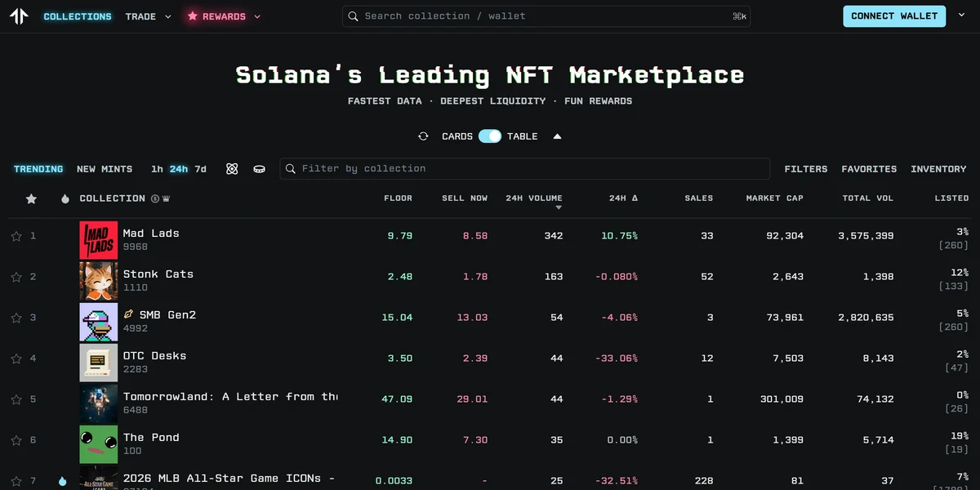980x490 pixels.
Task: Favorite Mad Lads with its star
Action: (16, 236)
